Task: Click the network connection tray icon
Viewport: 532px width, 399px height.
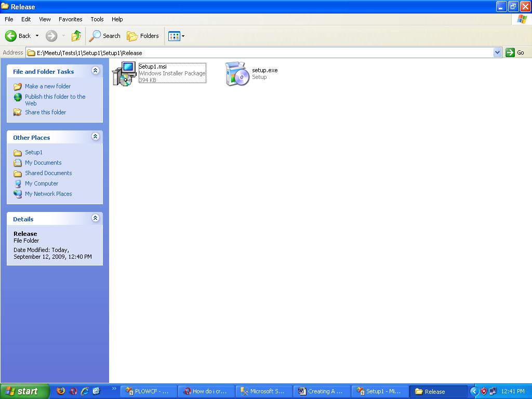Action: pyautogui.click(x=493, y=391)
